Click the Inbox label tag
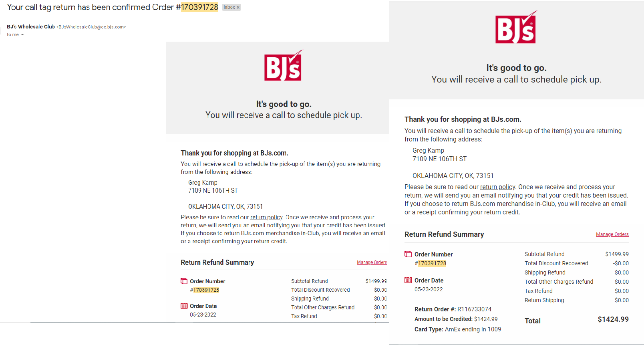This screenshot has height=345, width=644. click(229, 8)
